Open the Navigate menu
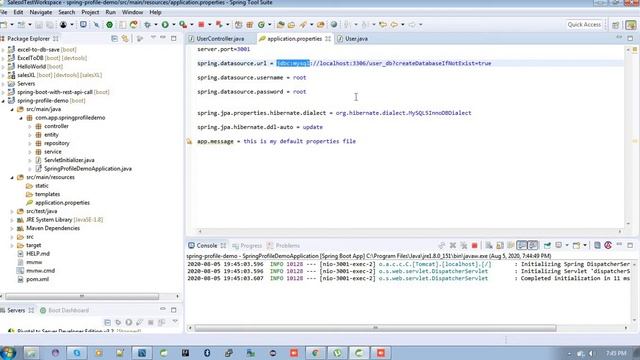This screenshot has height=360, width=640. tap(41, 12)
